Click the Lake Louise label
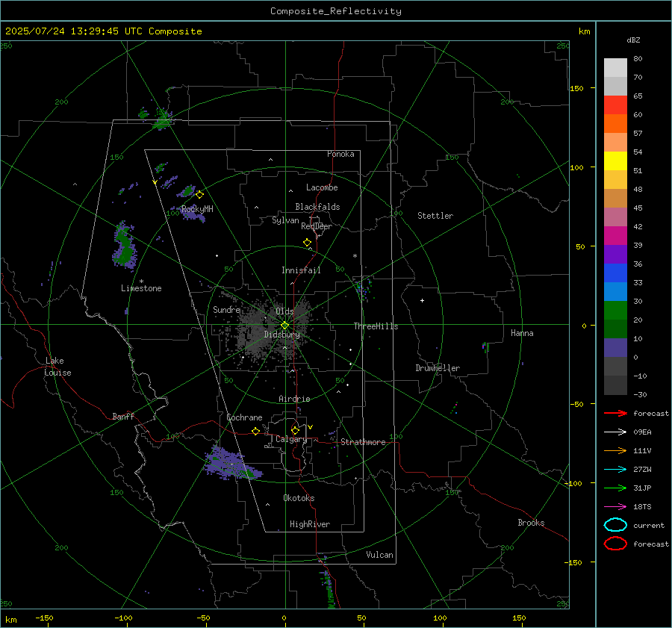 (x=57, y=367)
